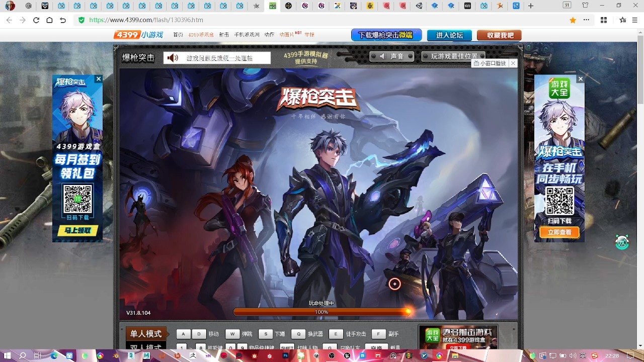
Task: Click the calendar 31 icon in the title bar
Action: click(567, 6)
